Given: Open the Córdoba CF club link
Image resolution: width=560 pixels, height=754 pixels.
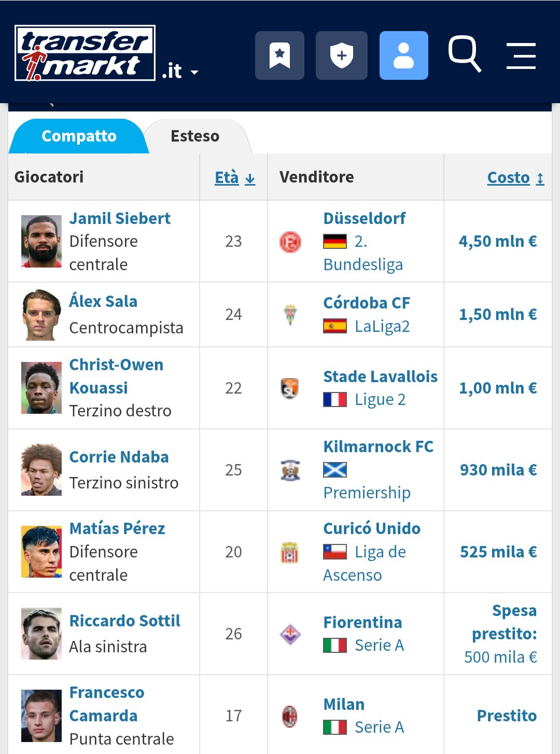Looking at the screenshot, I should (x=367, y=303).
